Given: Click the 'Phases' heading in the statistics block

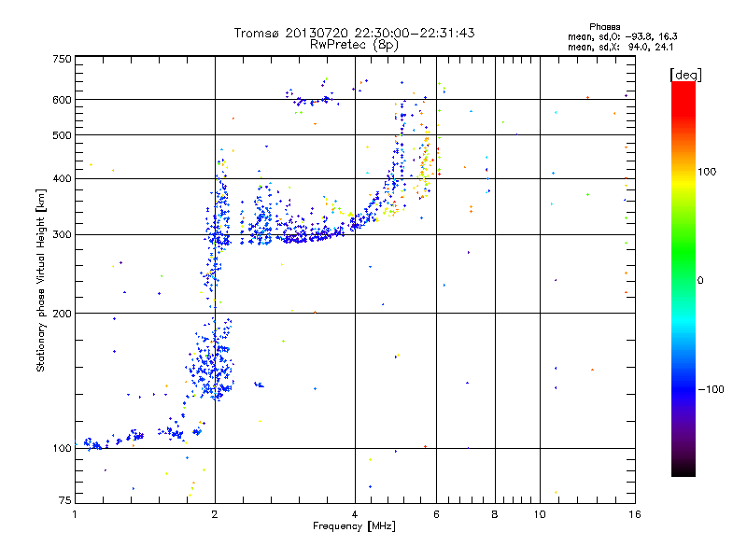Looking at the screenshot, I should 604,27.
